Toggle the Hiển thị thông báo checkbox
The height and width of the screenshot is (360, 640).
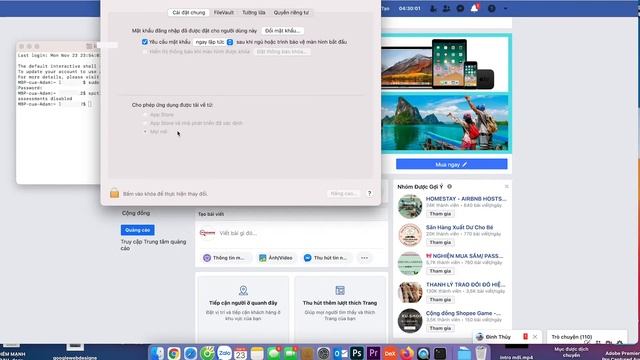pyautogui.click(x=144, y=52)
